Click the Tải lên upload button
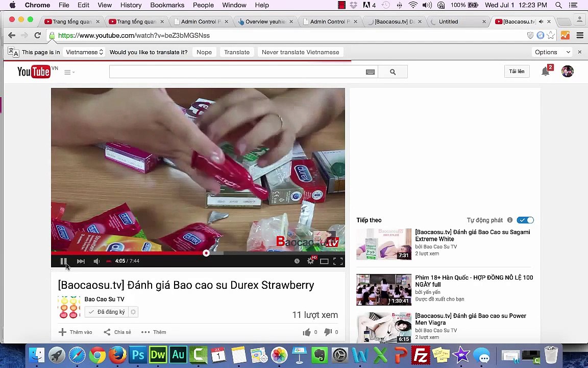 click(x=517, y=72)
